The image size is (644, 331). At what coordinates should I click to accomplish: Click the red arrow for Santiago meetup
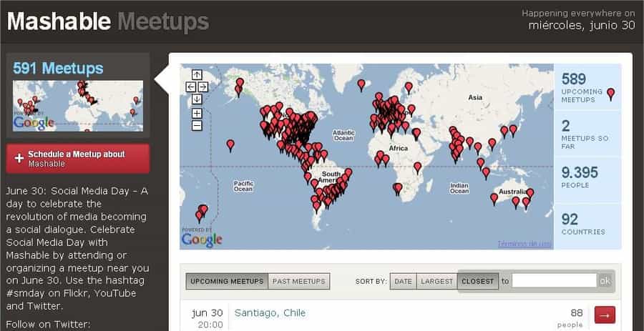pyautogui.click(x=605, y=315)
